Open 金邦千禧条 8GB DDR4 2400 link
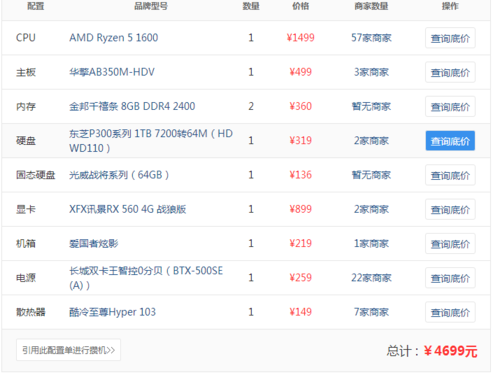500x382 pixels. [x=132, y=106]
